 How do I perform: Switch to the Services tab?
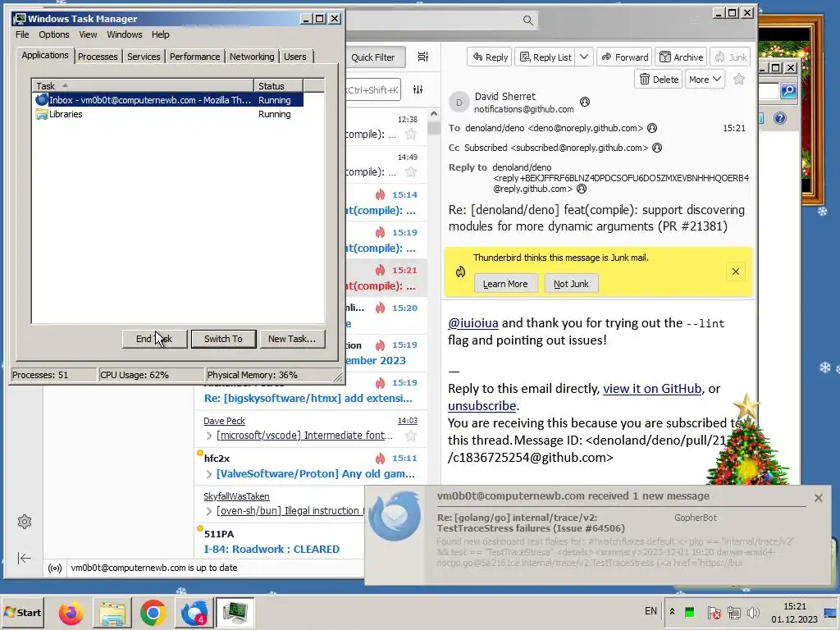[x=144, y=57]
